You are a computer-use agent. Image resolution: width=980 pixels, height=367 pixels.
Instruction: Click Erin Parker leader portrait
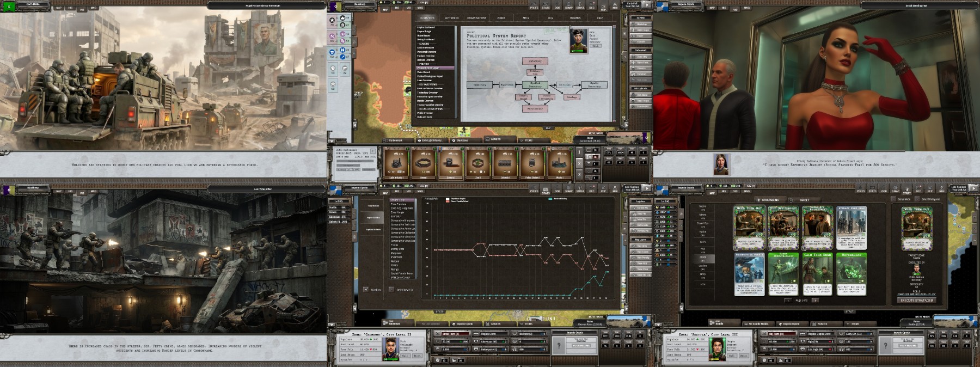click(579, 41)
